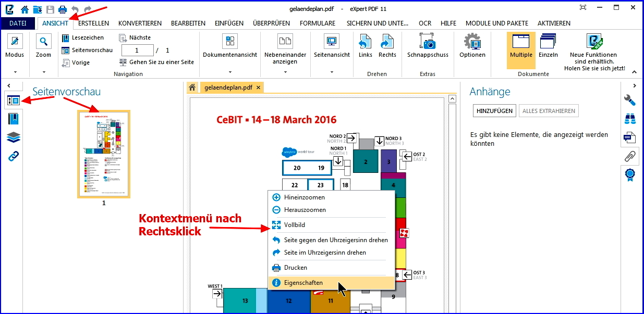This screenshot has height=314, width=644.
Task: Close the gelaendeplan.pdf tab
Action: 258,87
